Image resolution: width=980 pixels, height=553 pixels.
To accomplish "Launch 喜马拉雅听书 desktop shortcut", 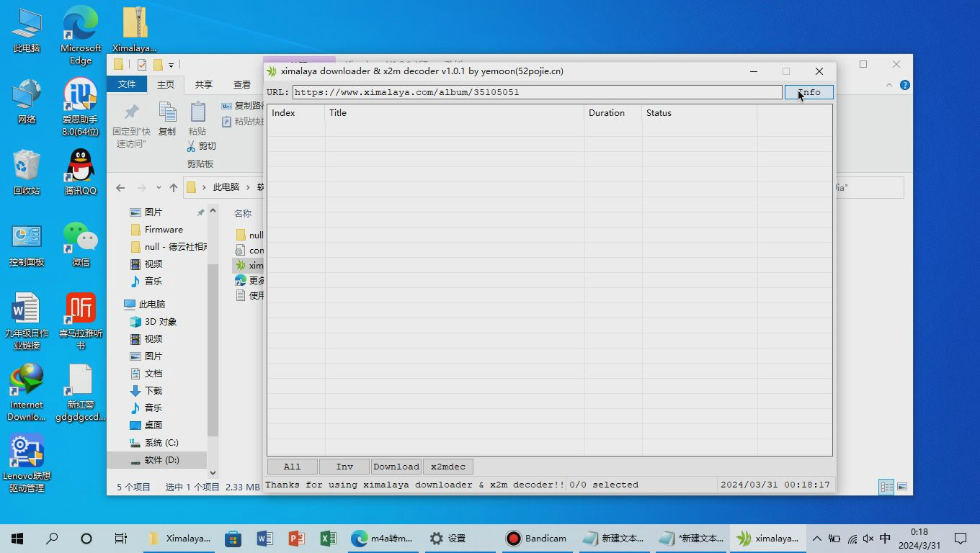I will [81, 321].
